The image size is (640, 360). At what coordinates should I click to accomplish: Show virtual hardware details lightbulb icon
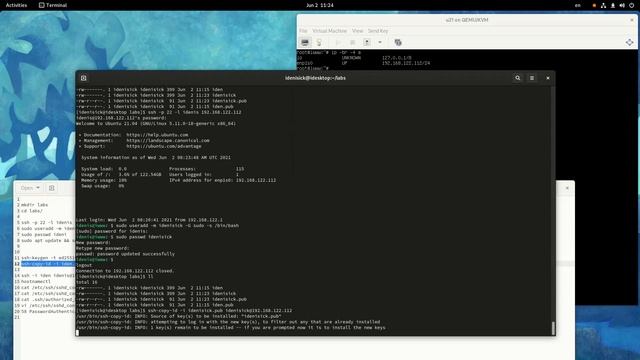point(319,42)
